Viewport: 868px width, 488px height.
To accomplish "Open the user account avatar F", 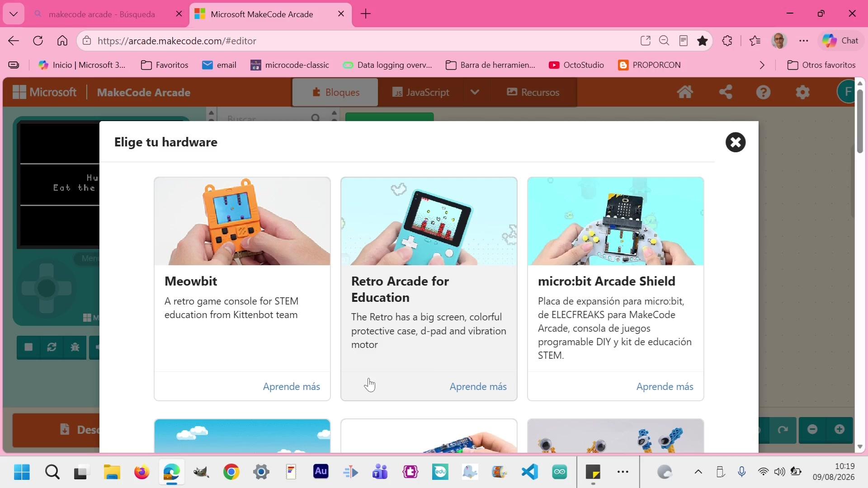I will coord(847,92).
